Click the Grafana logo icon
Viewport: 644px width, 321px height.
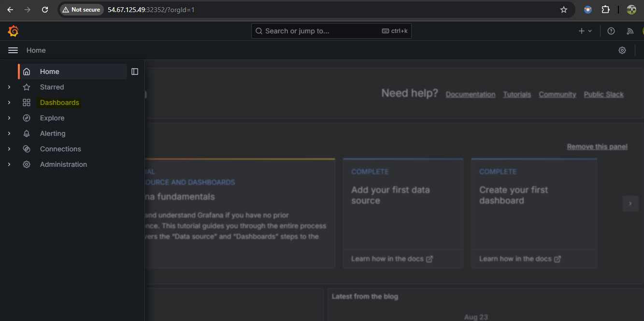(13, 31)
